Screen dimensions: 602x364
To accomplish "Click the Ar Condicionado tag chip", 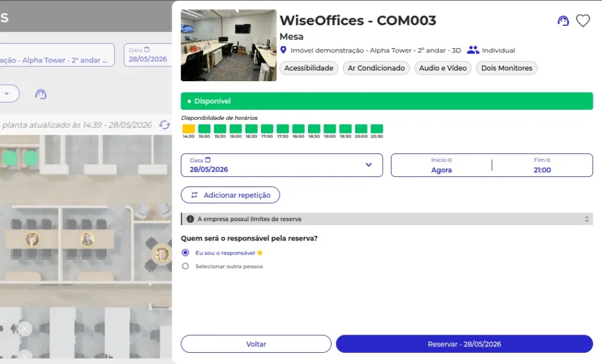I will coord(376,68).
